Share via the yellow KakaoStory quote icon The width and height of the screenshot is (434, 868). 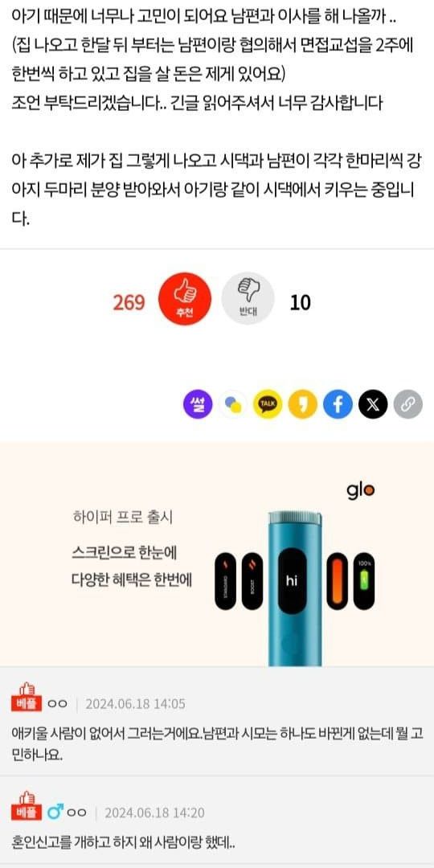click(x=303, y=404)
